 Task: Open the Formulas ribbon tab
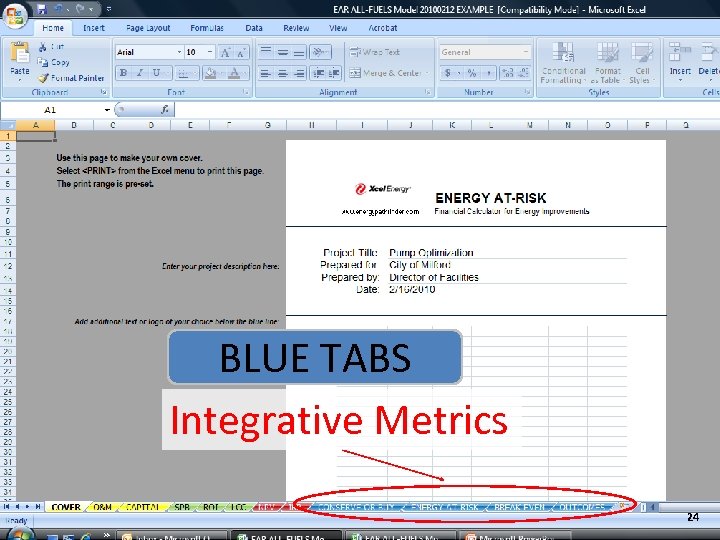(x=207, y=28)
